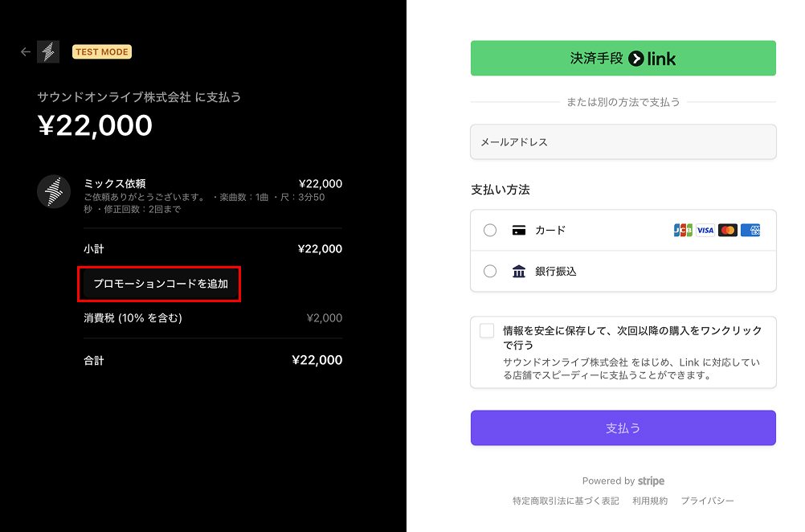Click the JCB card logo
805x532 pixels.
683,231
